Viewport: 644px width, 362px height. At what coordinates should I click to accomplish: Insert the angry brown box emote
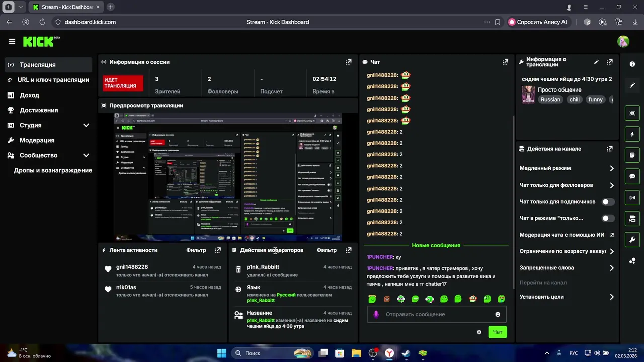[x=386, y=299]
